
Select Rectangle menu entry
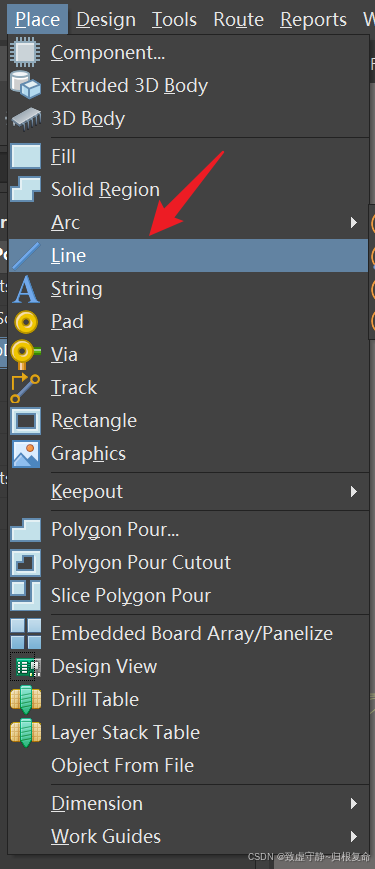click(x=188, y=421)
